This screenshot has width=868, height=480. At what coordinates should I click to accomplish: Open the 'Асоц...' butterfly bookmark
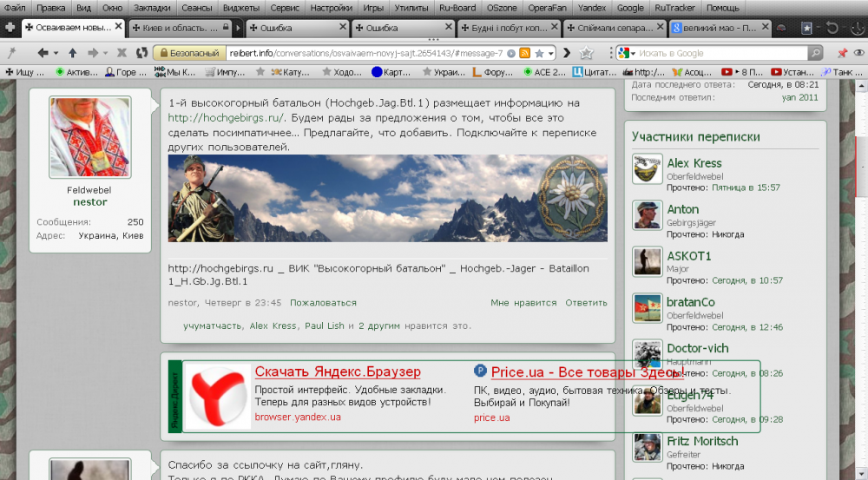pos(692,72)
